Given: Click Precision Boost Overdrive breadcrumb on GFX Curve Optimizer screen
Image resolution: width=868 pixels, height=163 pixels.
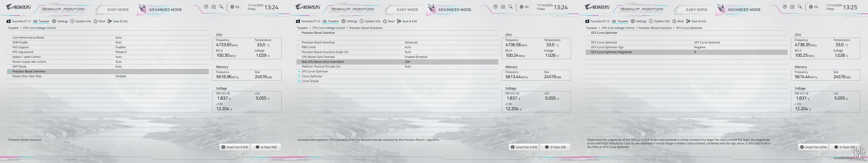Looking at the screenshot, I should [x=655, y=28].
